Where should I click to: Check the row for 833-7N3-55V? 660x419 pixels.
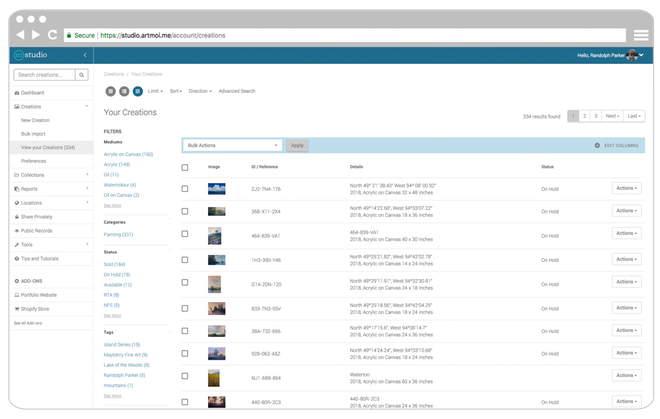185,308
